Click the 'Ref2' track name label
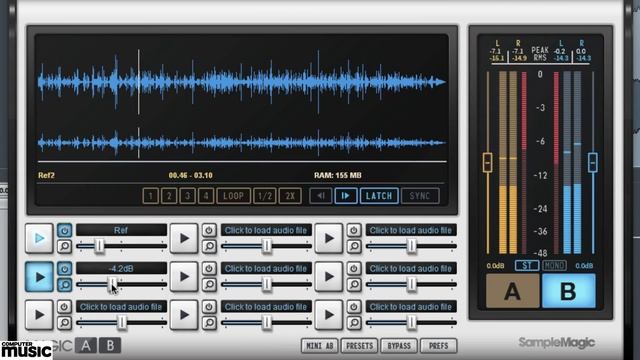Screen dimensions: 640x360 (46, 176)
